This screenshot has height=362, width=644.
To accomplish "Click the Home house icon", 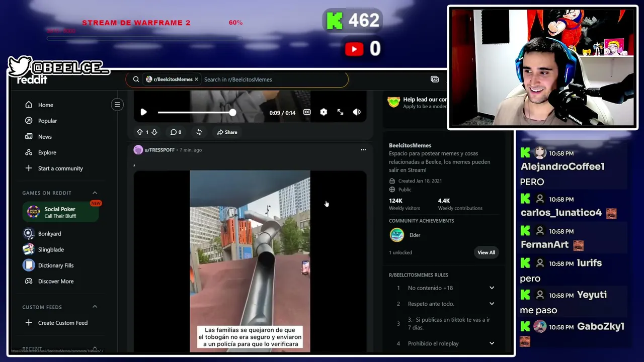I will 29,105.
